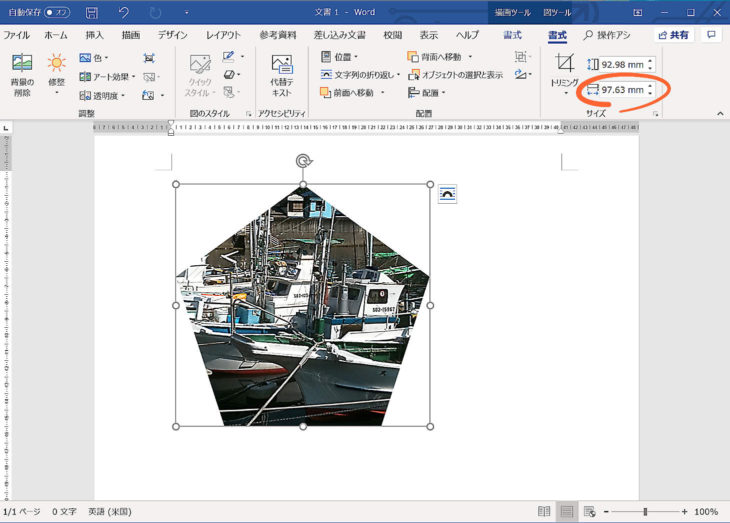
Task: Open the Insert (挿入) ribbon tab
Action: pos(94,35)
